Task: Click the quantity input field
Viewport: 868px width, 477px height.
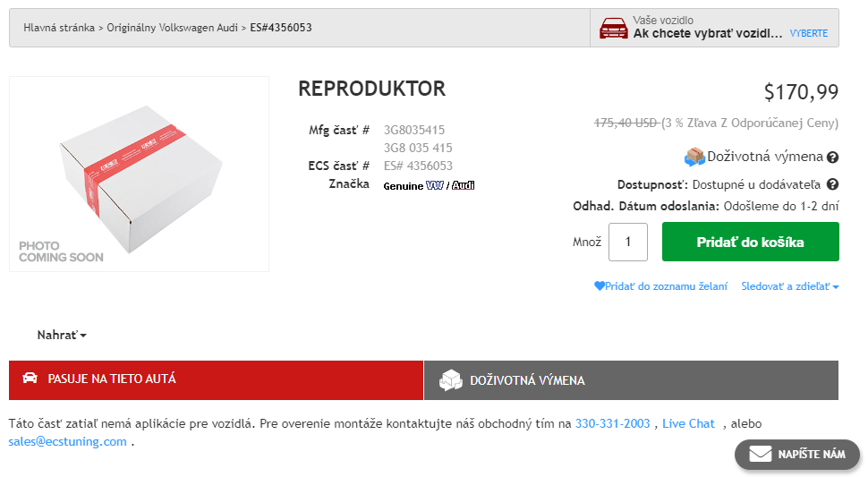Action: [627, 242]
